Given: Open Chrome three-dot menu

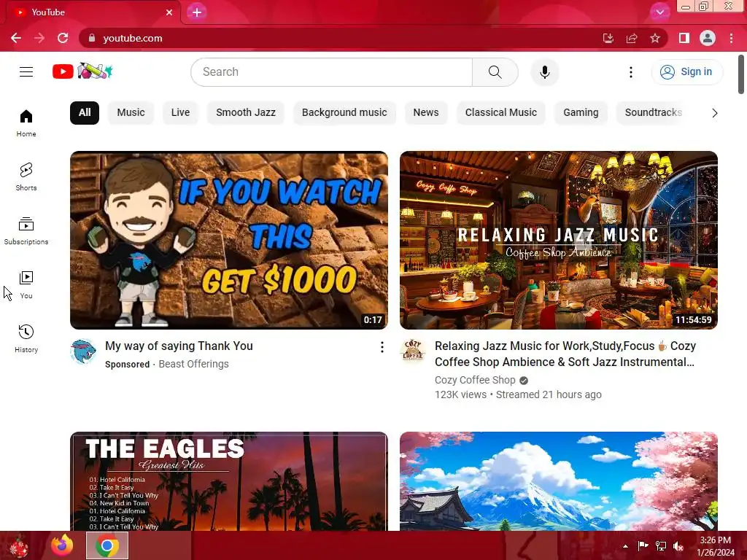Looking at the screenshot, I should [x=731, y=38].
